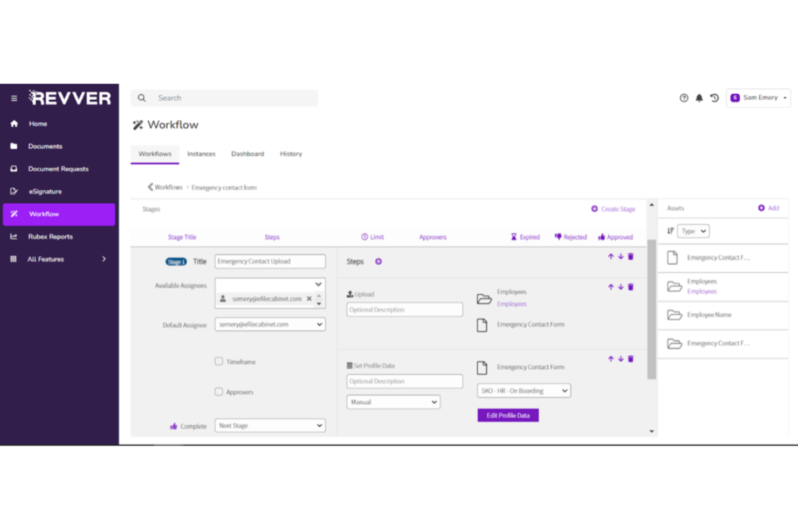Edit Set Profile Data description field
The width and height of the screenshot is (798, 532).
pos(404,382)
